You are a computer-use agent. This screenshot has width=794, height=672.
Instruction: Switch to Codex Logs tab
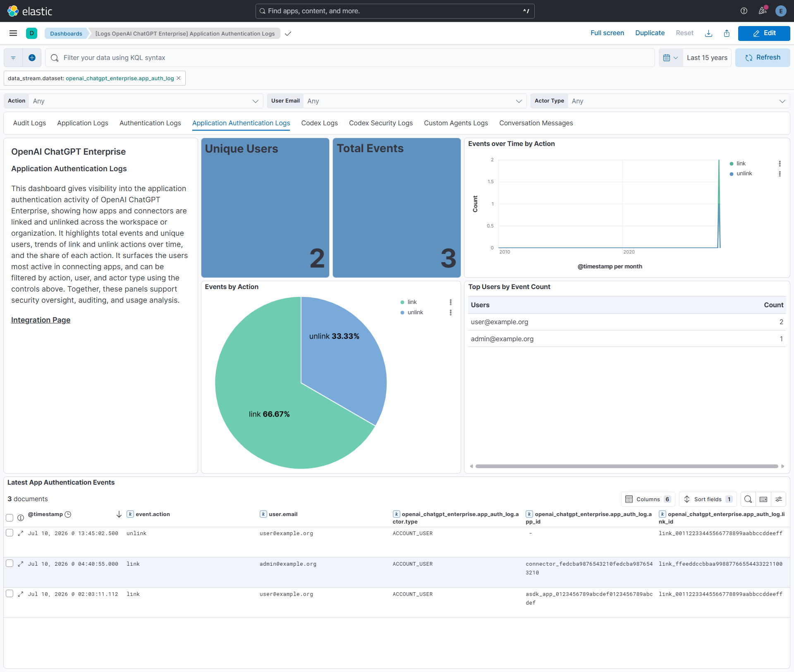319,123
